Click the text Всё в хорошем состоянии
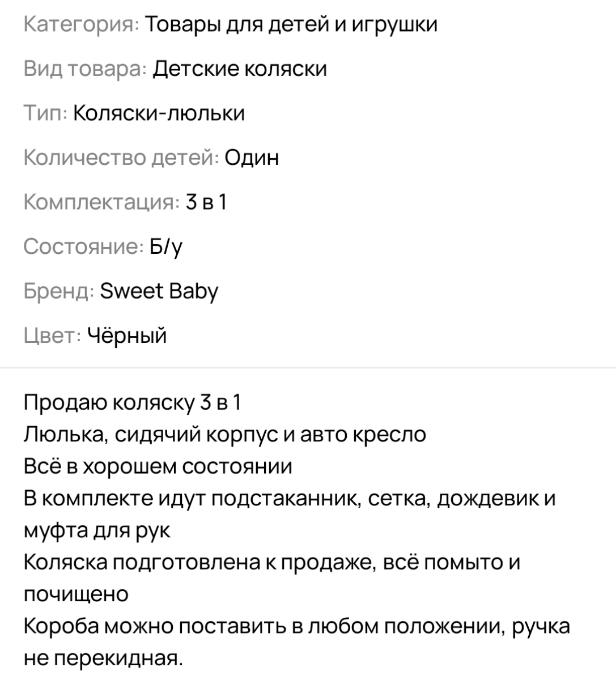Screen dimensions: 616x680 (x=158, y=466)
